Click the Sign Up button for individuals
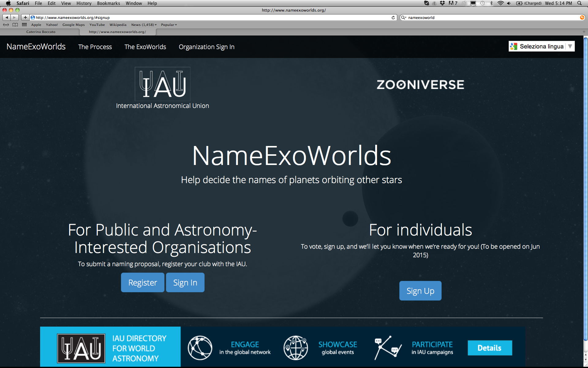Screen dimensions: 588x368 (420, 291)
